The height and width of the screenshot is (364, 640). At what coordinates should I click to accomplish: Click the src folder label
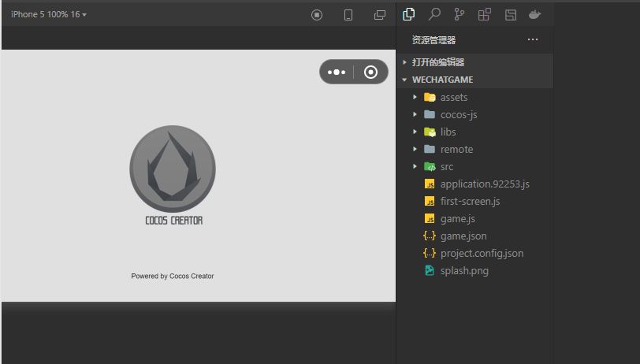click(x=447, y=166)
